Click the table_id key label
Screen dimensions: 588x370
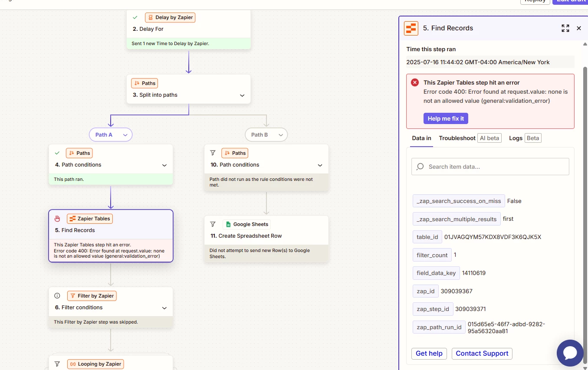[427, 237]
